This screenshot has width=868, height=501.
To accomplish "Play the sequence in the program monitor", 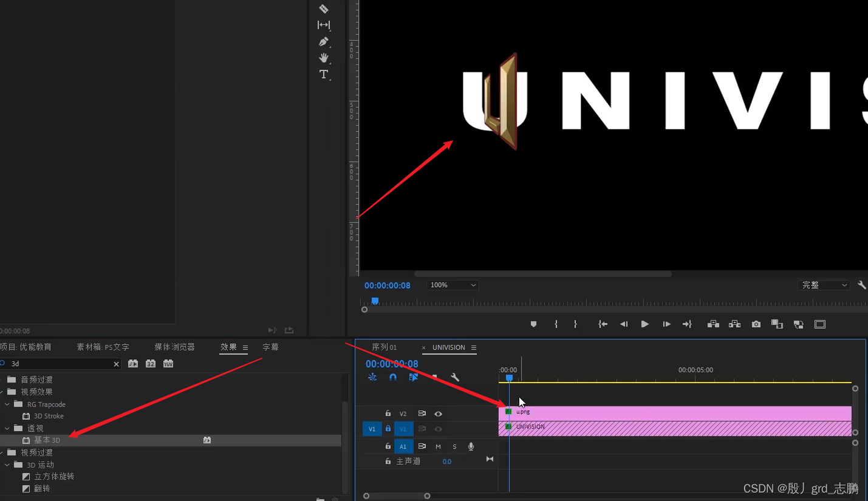I will coord(644,324).
